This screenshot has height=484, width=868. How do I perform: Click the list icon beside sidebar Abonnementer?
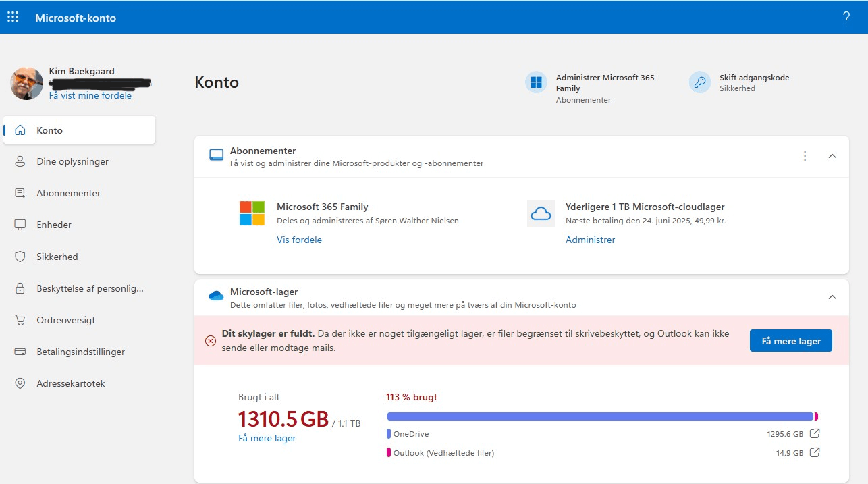(20, 194)
